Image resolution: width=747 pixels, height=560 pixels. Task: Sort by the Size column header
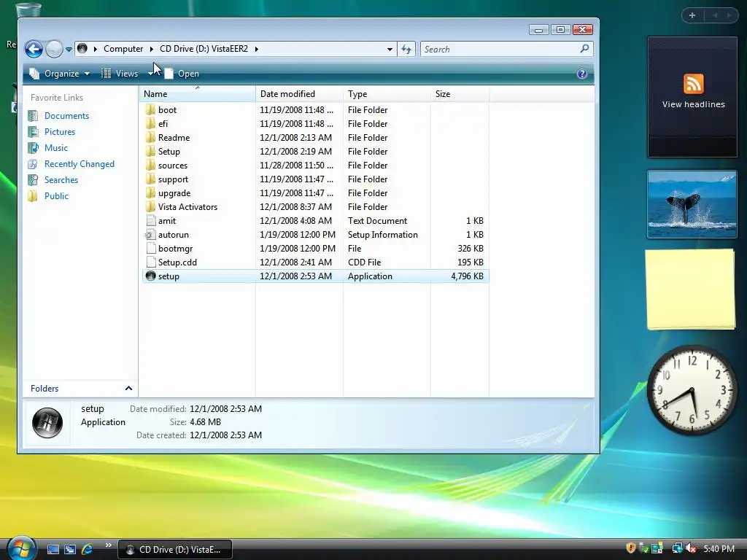tap(460, 94)
